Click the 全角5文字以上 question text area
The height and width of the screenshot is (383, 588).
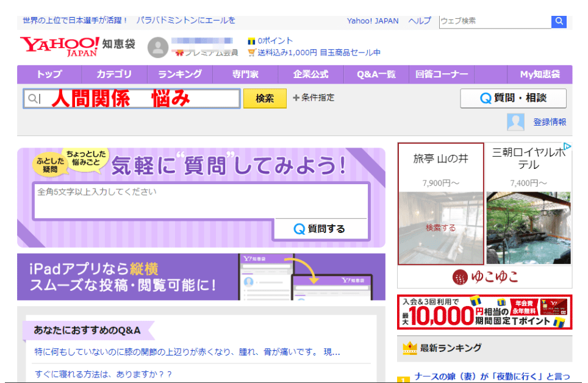[x=201, y=201]
